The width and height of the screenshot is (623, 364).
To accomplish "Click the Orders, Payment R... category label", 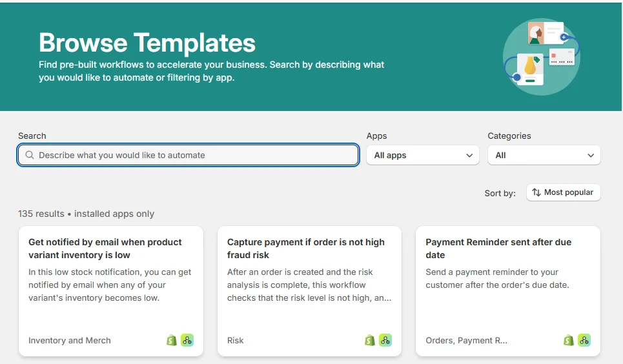I will (467, 340).
